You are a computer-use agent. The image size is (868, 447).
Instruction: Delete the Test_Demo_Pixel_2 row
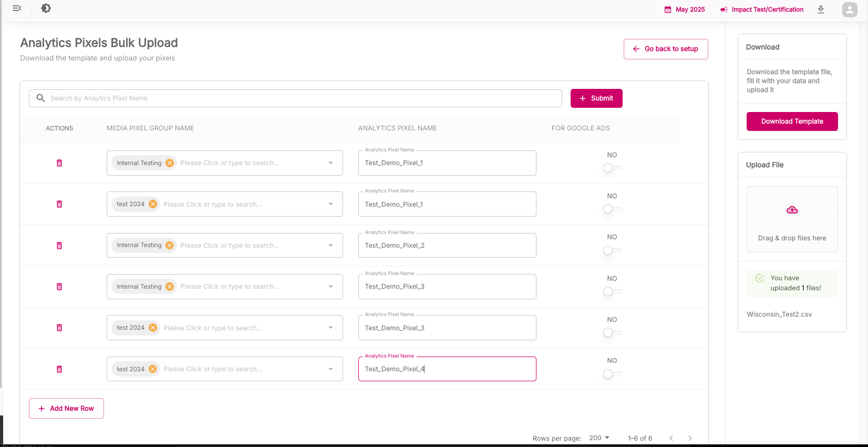tap(59, 246)
